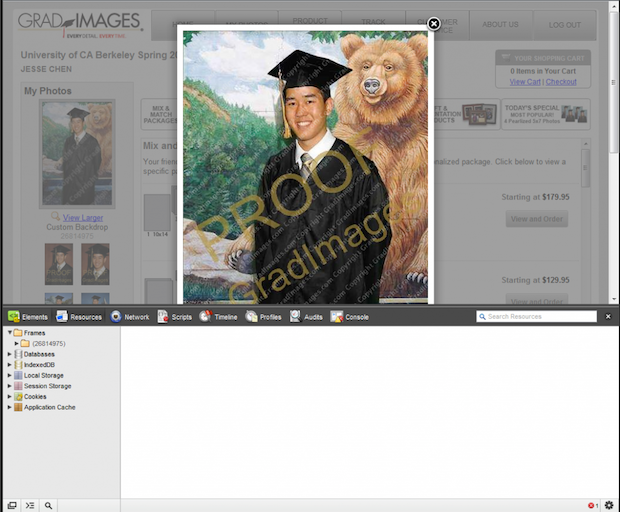The image size is (620, 512).
Task: Select the Databases cylinder icon
Action: tap(18, 354)
